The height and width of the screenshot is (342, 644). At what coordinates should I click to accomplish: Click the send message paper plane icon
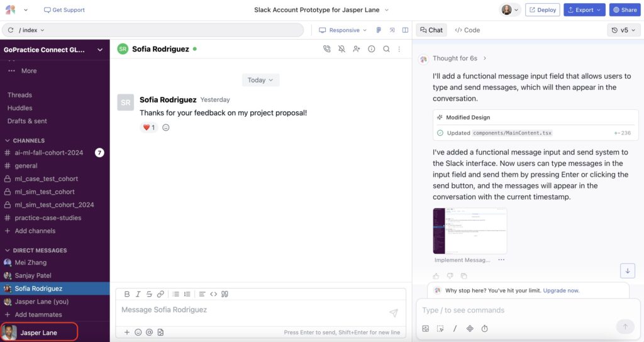394,313
